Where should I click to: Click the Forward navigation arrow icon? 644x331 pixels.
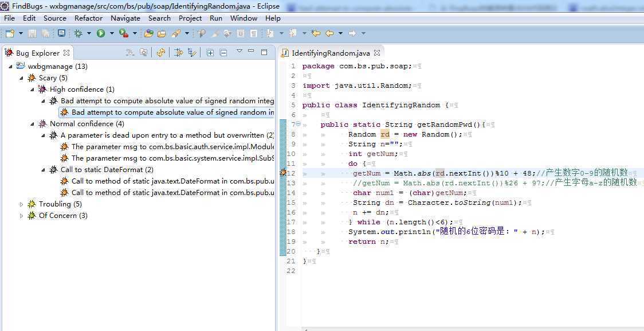pyautogui.click(x=352, y=33)
